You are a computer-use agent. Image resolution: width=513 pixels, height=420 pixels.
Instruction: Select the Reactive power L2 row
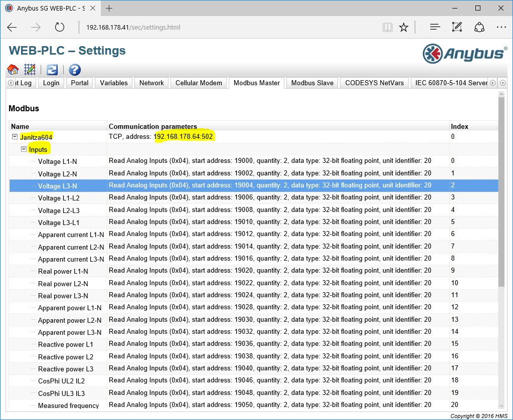tap(254, 356)
